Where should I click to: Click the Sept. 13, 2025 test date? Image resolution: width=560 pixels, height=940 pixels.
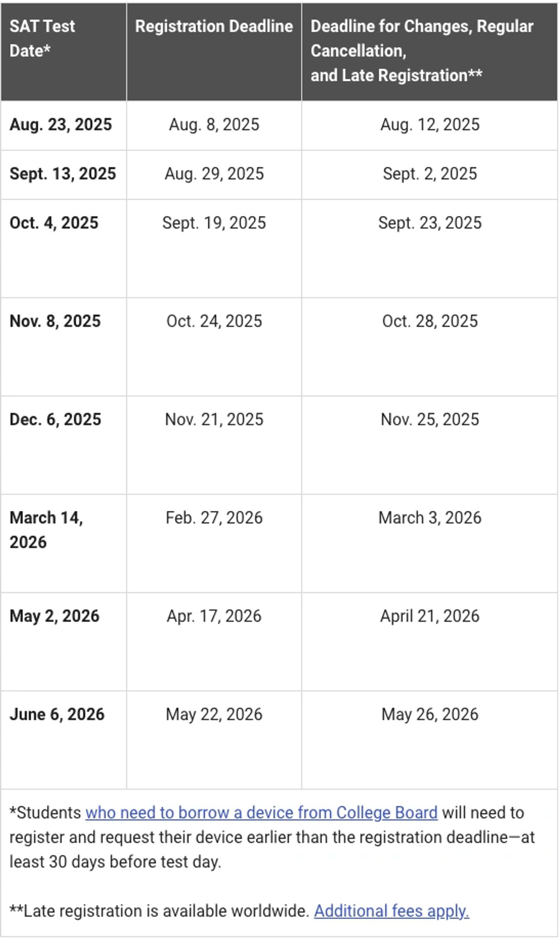pyautogui.click(x=63, y=174)
